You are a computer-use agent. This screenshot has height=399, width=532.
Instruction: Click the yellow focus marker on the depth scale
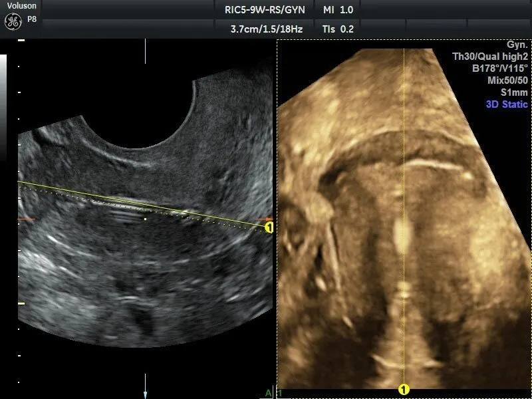[x=20, y=303]
